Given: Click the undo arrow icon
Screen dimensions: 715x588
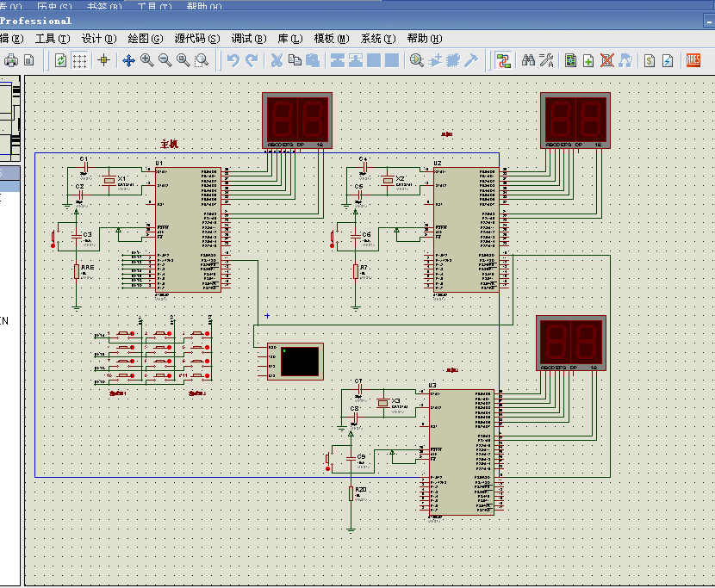Looking at the screenshot, I should tap(233, 60).
